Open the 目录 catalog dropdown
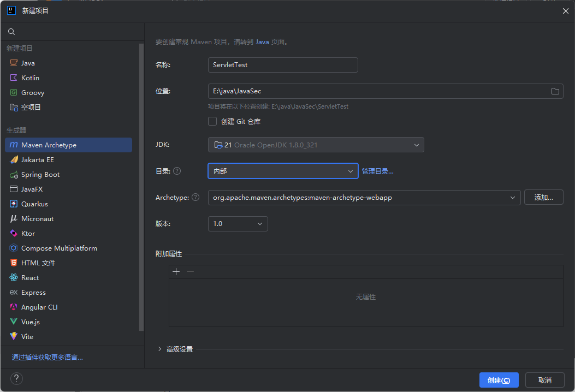Image resolution: width=575 pixels, height=392 pixels. pyautogui.click(x=283, y=171)
